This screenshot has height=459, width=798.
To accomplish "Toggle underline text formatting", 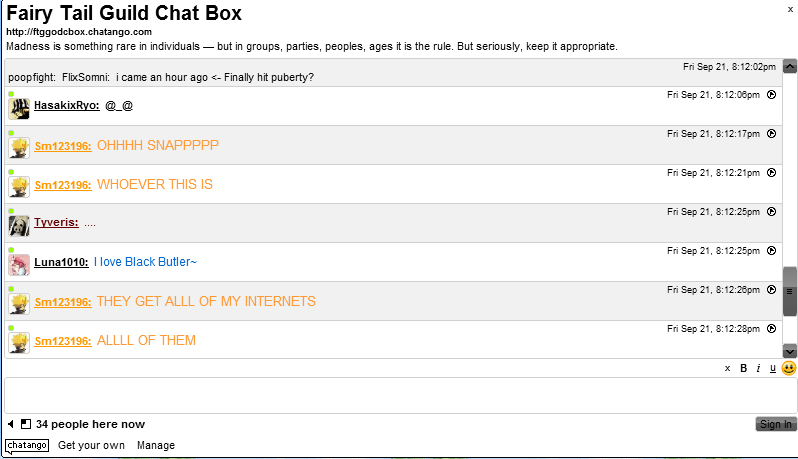I will tap(772, 369).
